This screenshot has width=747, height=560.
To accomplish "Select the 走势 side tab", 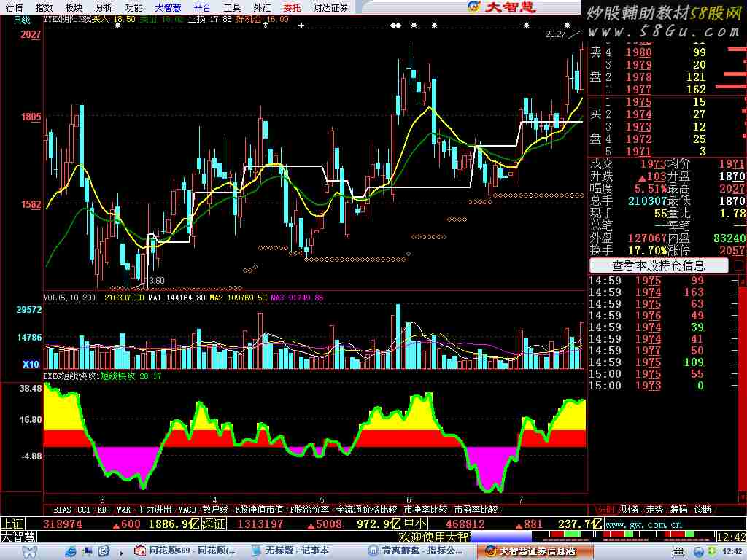I will 654,510.
